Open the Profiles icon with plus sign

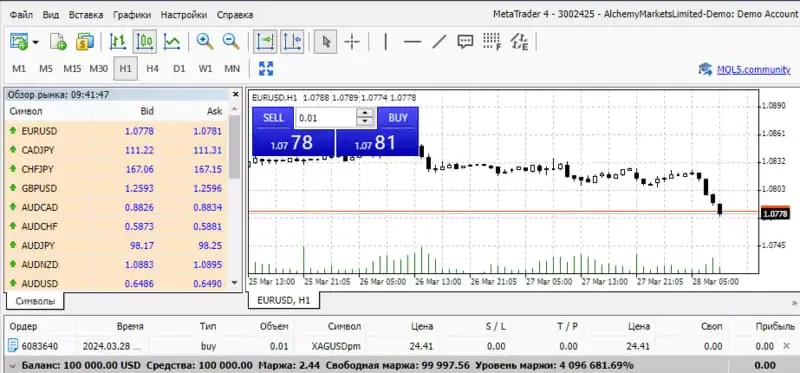click(x=58, y=42)
